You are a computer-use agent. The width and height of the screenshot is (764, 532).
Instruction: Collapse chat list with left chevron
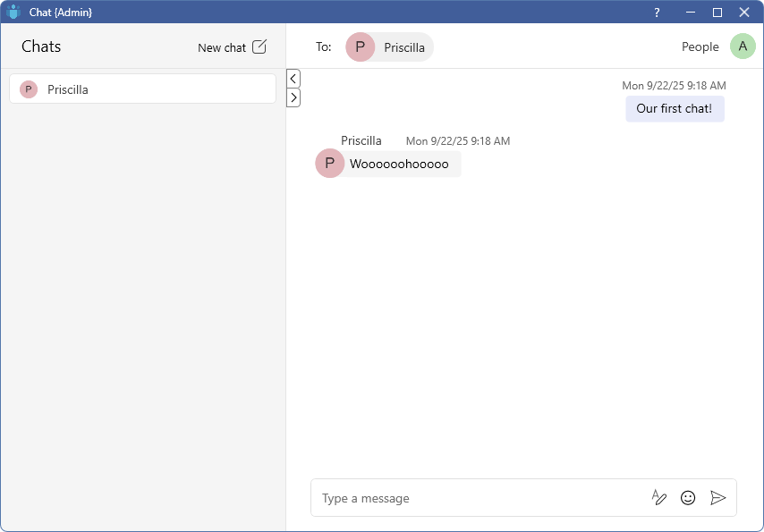(x=293, y=79)
